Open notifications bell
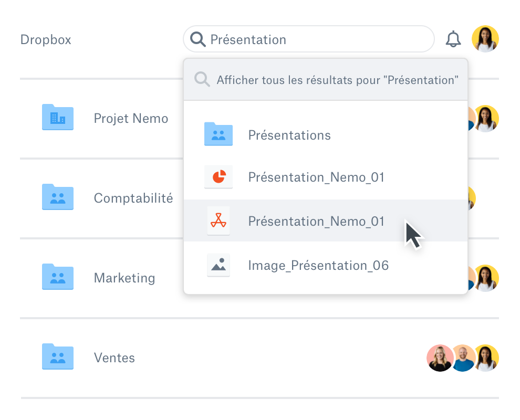 coord(453,39)
